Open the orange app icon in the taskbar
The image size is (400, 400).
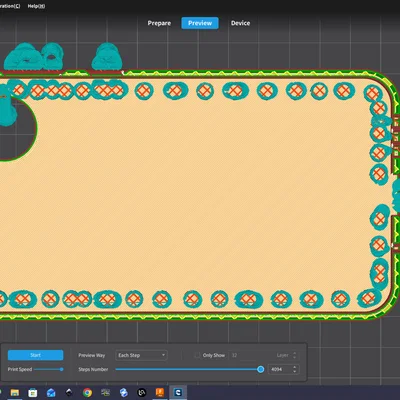[x=160, y=392]
